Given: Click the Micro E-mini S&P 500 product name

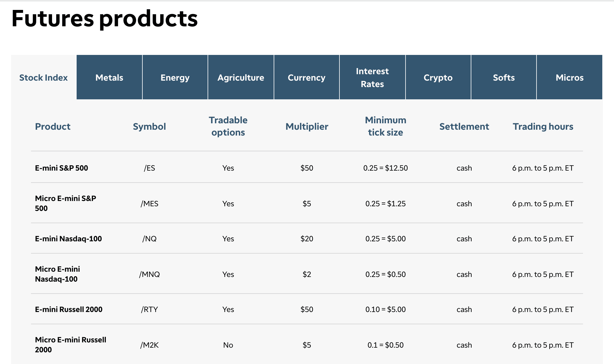Looking at the screenshot, I should [65, 203].
